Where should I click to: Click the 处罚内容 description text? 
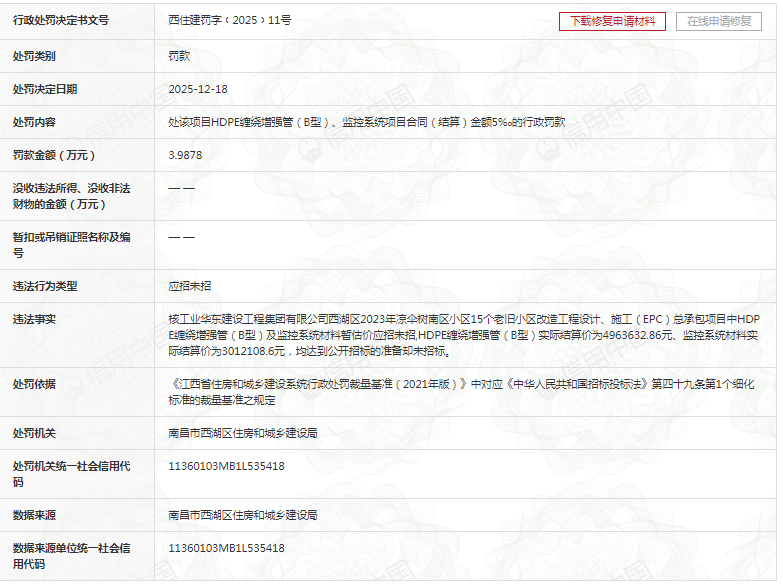[x=367, y=122]
